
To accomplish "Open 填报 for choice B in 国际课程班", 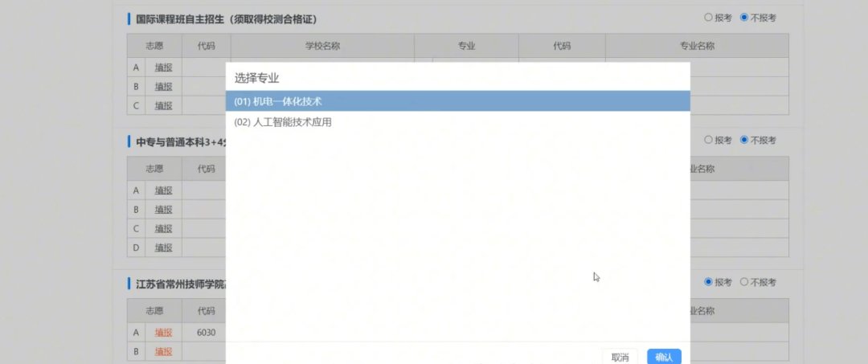I will [x=164, y=87].
